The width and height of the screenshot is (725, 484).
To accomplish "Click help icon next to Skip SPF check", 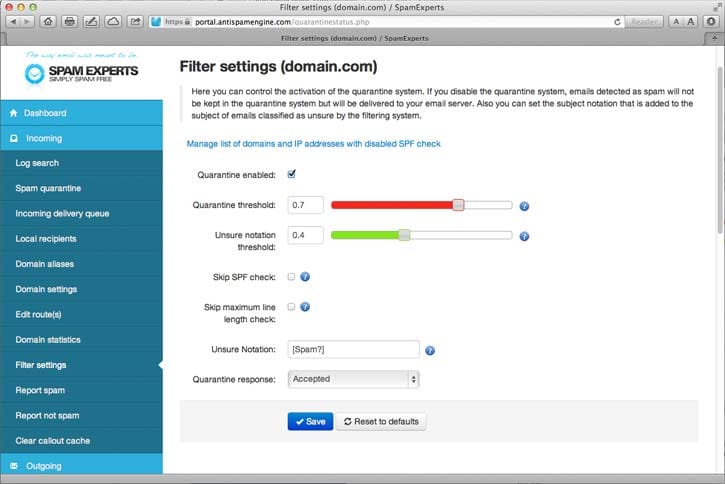I will pos(305,277).
